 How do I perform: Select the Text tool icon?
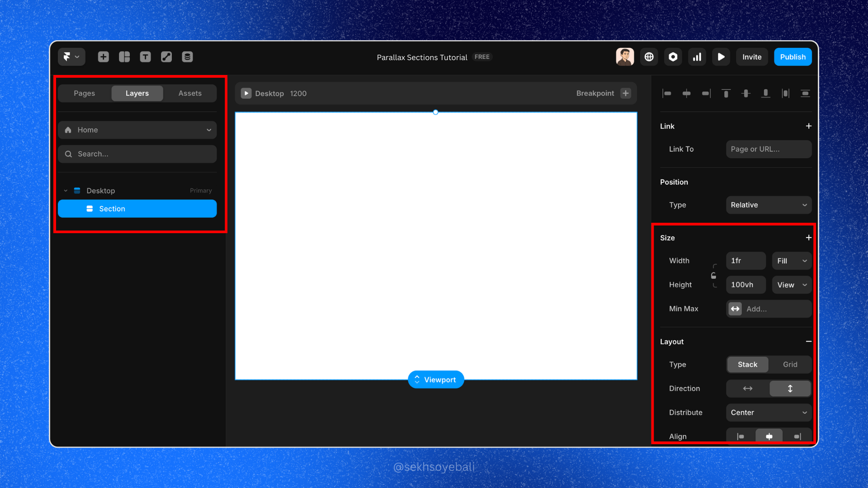pyautogui.click(x=145, y=57)
